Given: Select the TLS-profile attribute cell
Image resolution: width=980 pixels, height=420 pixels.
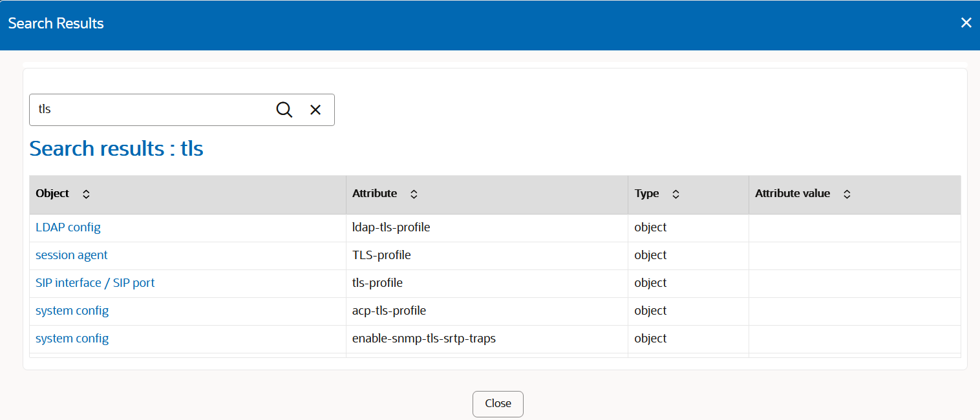Looking at the screenshot, I should point(381,255).
